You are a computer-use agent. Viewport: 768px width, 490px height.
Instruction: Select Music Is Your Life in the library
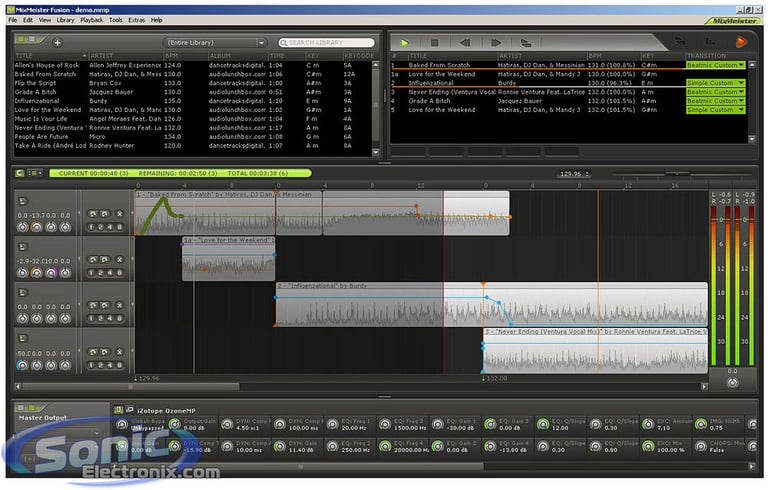click(193, 119)
